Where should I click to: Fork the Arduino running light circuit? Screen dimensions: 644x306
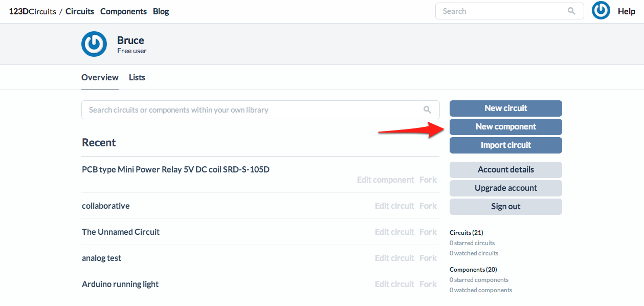point(428,284)
